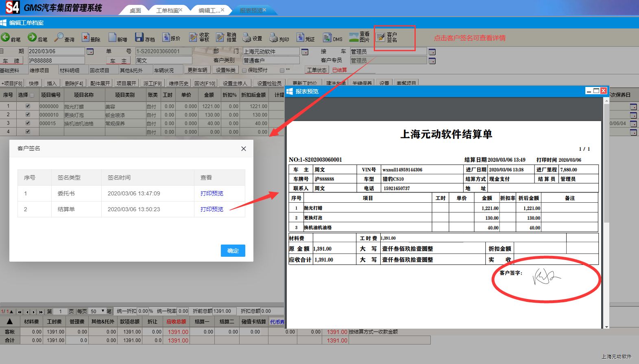Click the 收款审核 toolbar icon
This screenshot has height=364, width=639.
[x=194, y=38]
